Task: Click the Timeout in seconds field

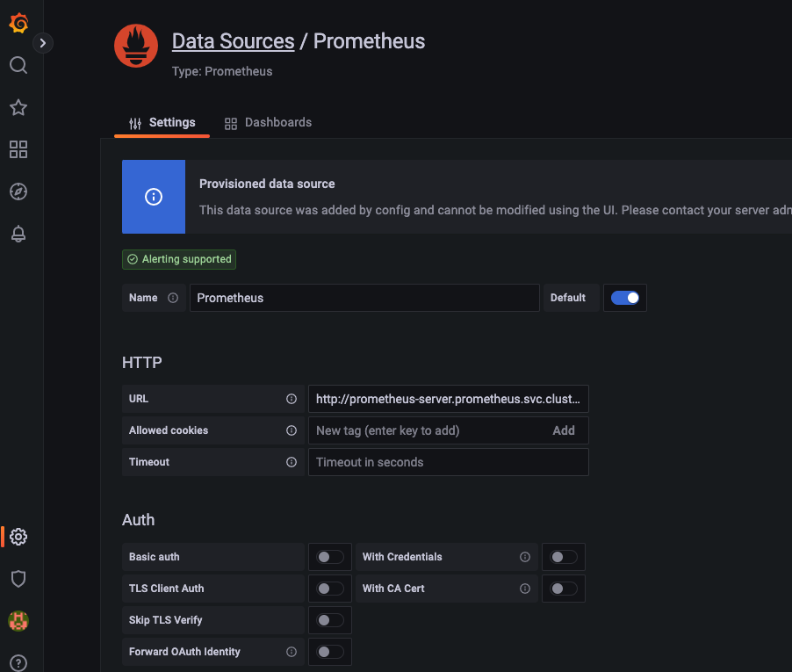Action: point(448,462)
